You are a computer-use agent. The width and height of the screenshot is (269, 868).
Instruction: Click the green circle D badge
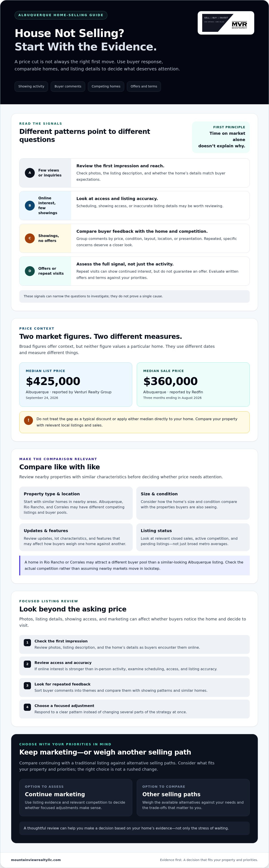pyautogui.click(x=30, y=271)
